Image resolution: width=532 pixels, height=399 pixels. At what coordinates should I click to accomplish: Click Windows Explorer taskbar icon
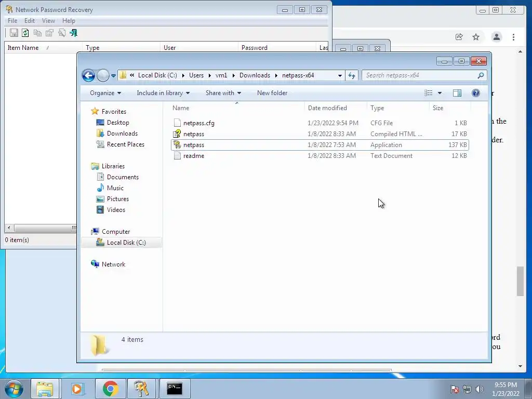45,389
